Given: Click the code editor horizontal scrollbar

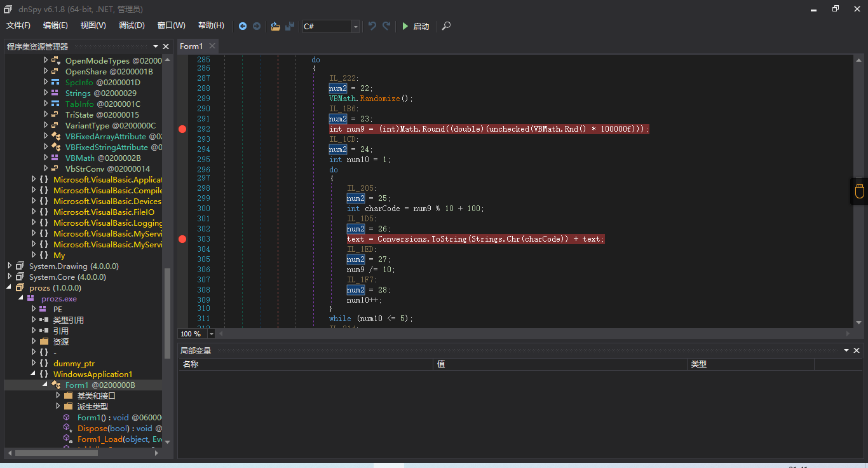Looking at the screenshot, I should 534,334.
